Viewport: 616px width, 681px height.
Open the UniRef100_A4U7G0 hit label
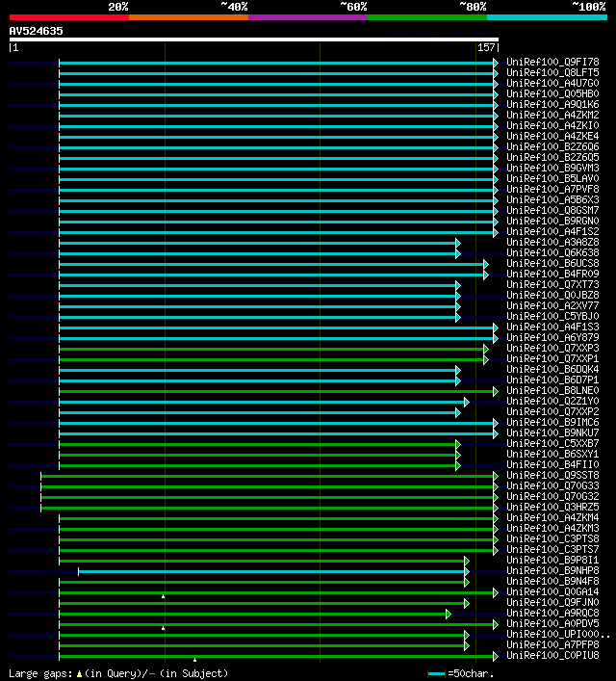tap(552, 83)
